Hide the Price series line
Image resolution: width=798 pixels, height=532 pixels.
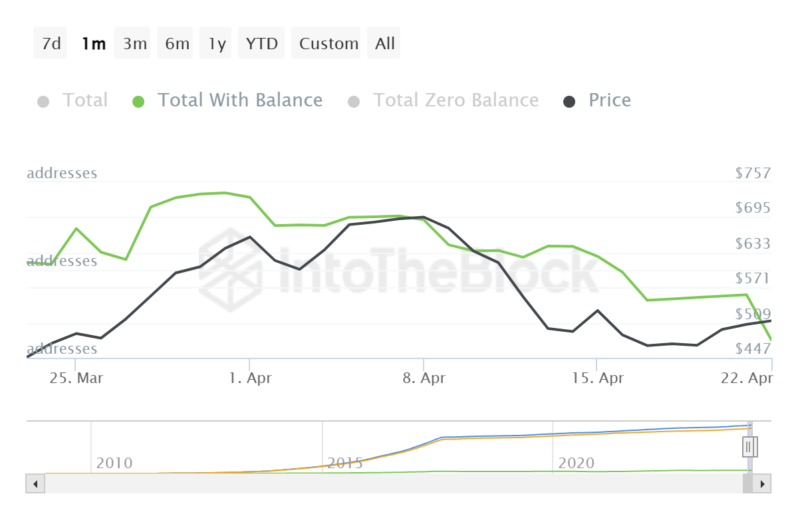pyautogui.click(x=609, y=100)
